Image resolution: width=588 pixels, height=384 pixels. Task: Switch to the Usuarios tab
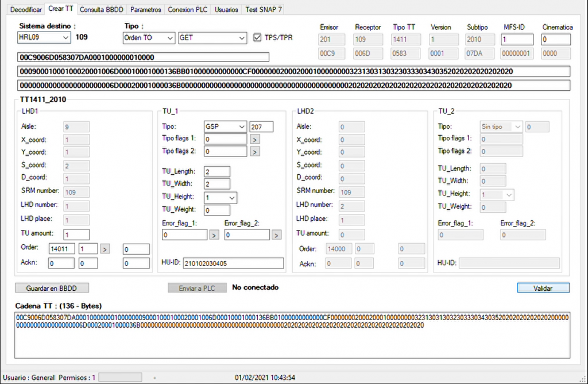[x=226, y=9]
